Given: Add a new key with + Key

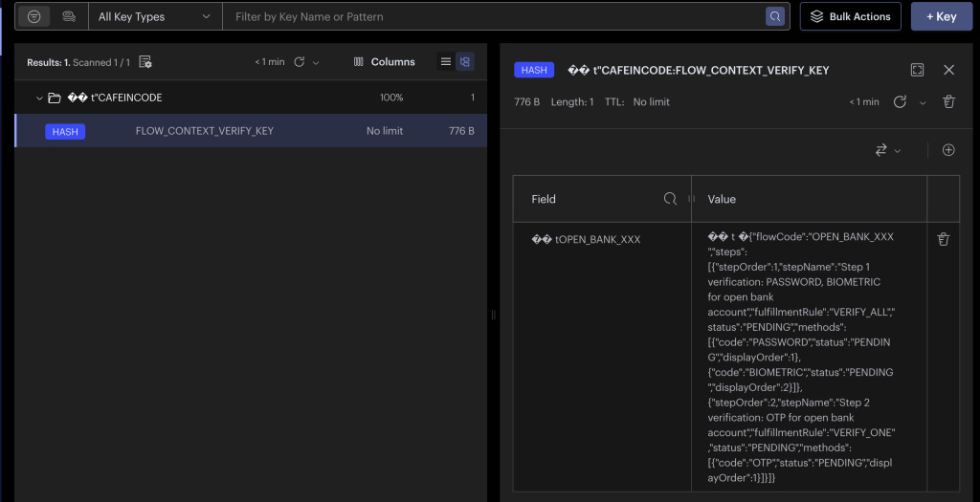Looking at the screenshot, I should point(942,17).
